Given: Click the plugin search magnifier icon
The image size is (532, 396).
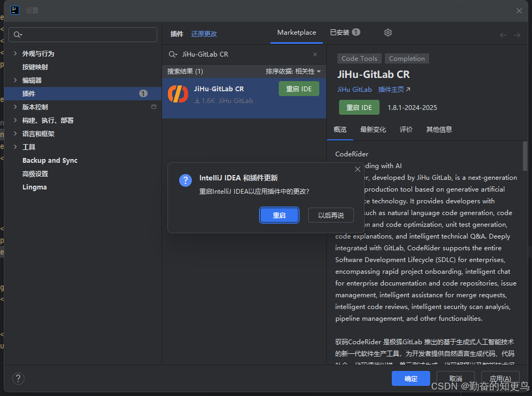Looking at the screenshot, I should pyautogui.click(x=173, y=54).
